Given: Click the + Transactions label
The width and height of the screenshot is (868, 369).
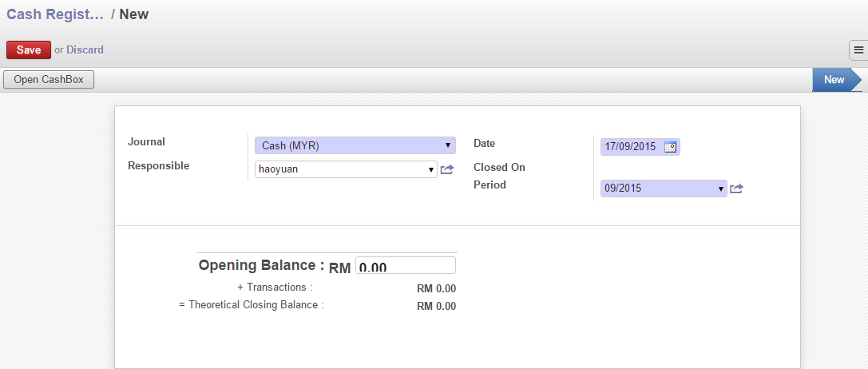Looking at the screenshot, I should 275,287.
